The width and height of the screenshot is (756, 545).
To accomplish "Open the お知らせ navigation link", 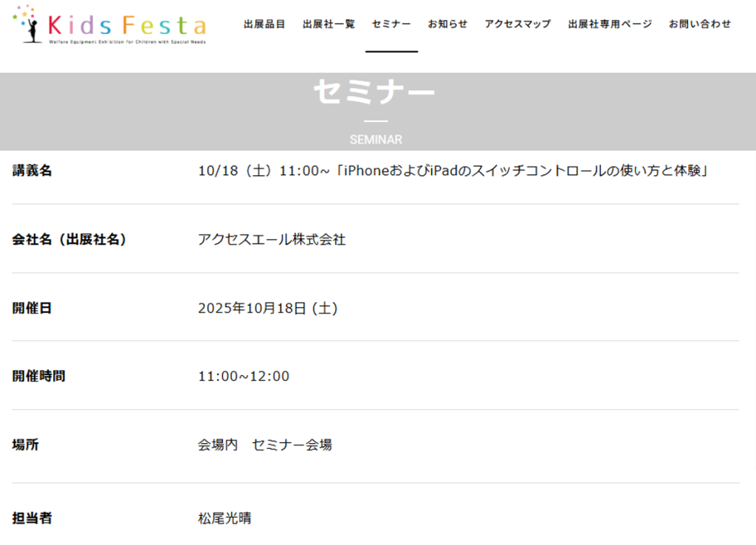I will click(x=447, y=24).
